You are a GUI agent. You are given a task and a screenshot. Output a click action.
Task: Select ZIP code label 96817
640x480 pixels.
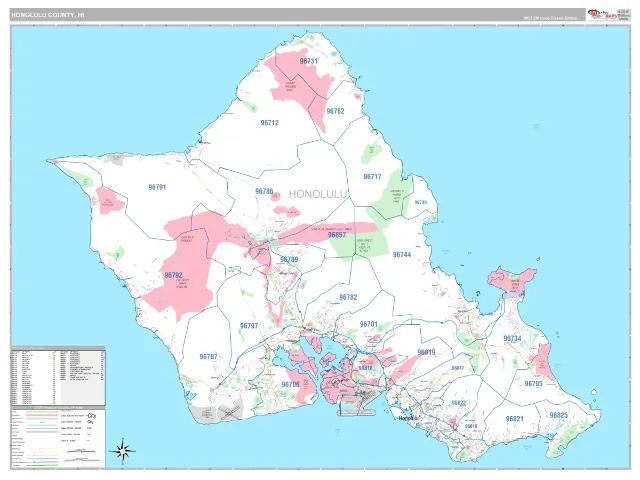[x=458, y=368]
